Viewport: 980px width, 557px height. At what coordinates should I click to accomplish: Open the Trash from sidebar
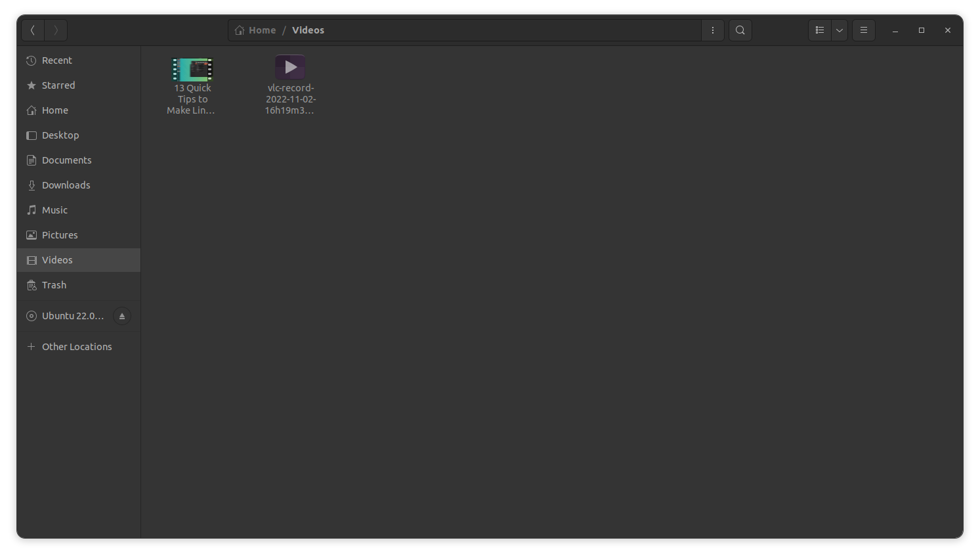point(54,284)
